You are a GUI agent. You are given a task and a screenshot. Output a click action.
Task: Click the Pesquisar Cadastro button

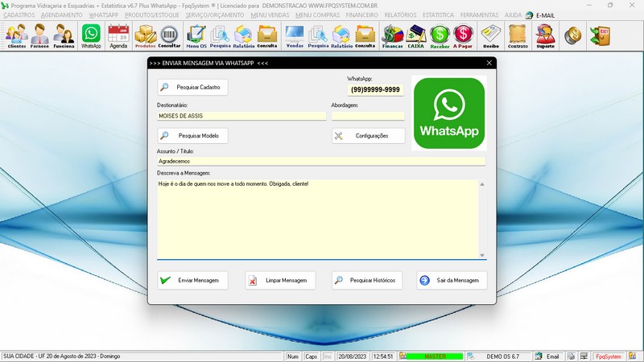point(192,87)
